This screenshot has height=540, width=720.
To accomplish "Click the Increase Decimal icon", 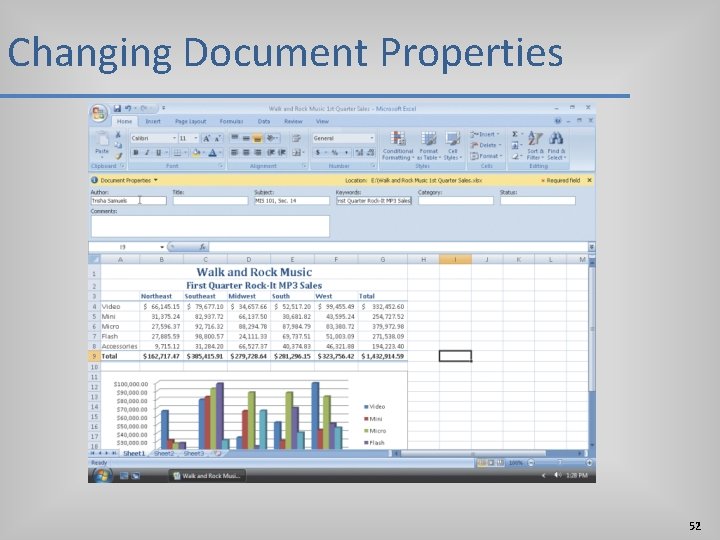I will point(359,152).
